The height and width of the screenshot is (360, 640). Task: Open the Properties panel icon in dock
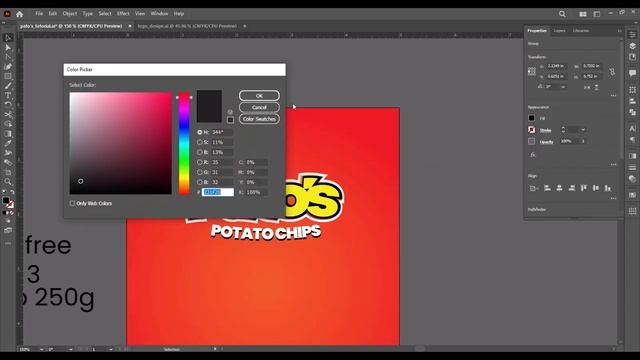632,35
